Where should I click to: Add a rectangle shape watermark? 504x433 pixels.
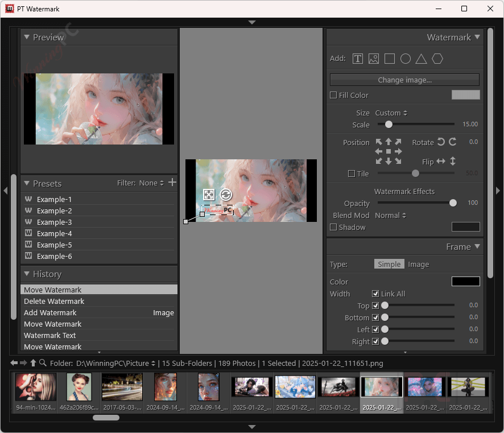coord(390,59)
